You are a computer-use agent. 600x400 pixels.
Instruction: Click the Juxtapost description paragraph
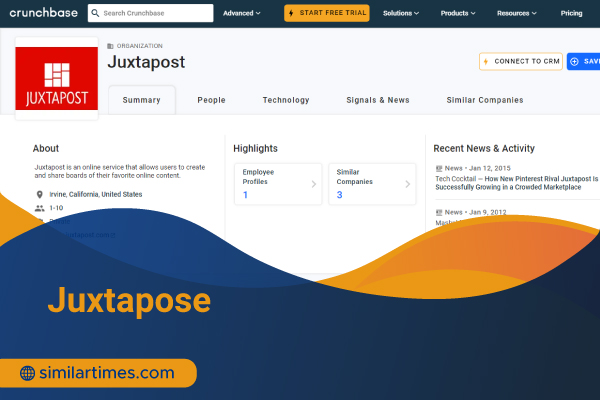(x=120, y=171)
